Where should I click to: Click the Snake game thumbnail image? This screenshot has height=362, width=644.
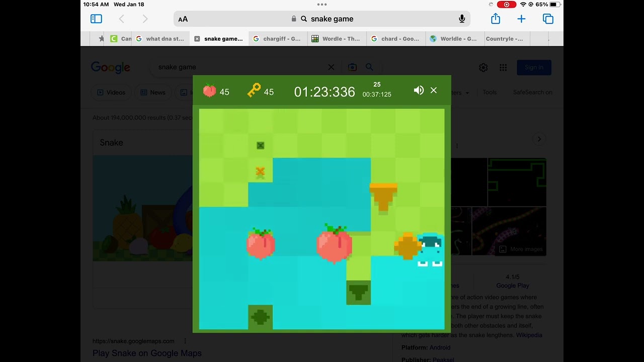[x=143, y=208]
